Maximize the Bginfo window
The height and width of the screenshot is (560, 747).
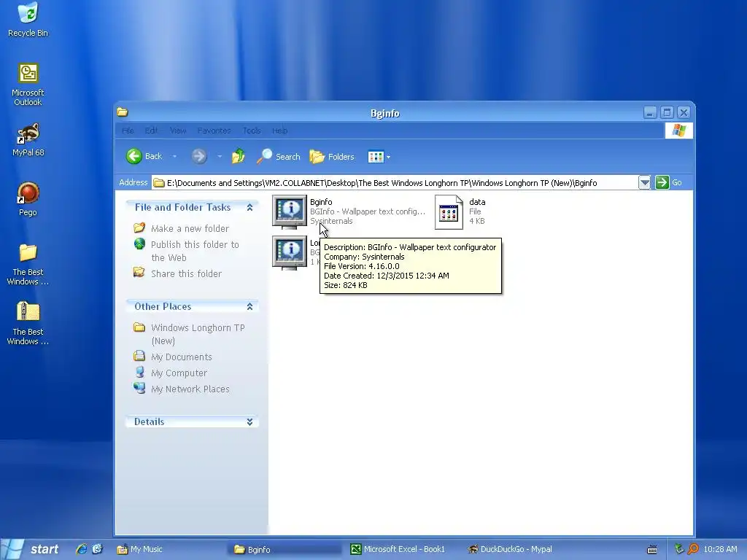667,112
